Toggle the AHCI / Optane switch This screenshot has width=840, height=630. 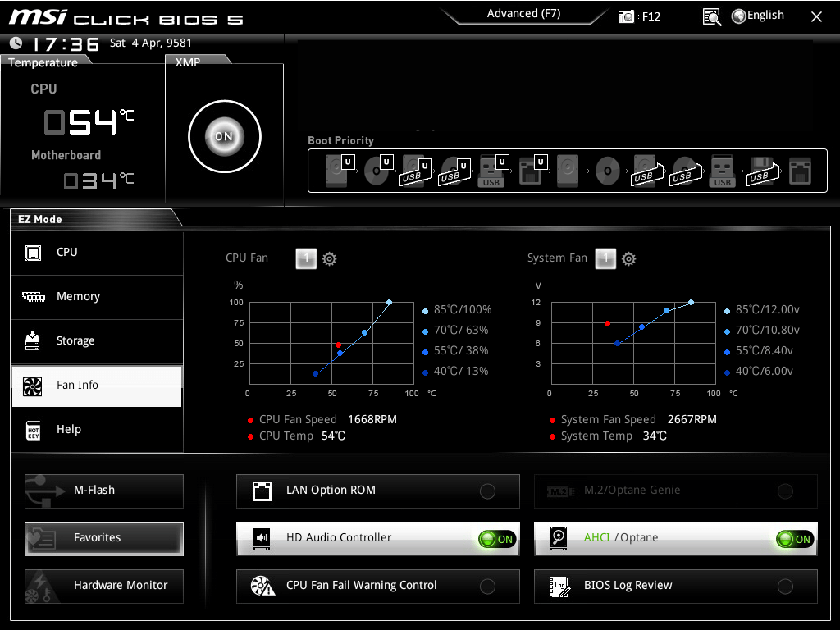click(794, 539)
